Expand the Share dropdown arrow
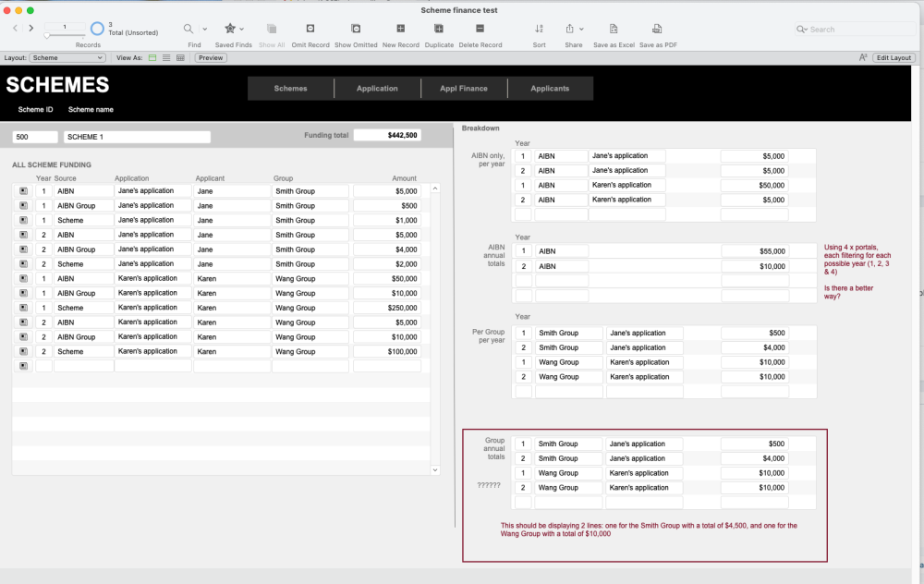The width and height of the screenshot is (924, 584). [583, 30]
